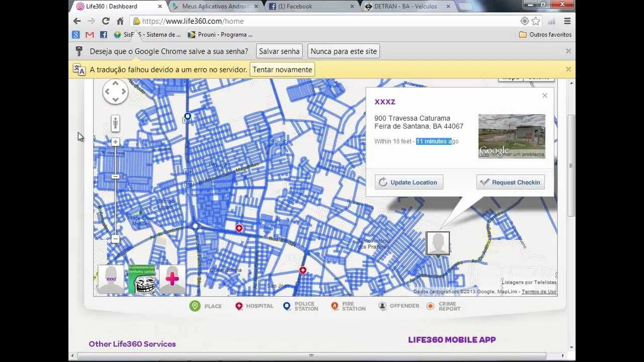Zoom in with the map plus button
Viewport: 644px width, 362px height.
115,142
